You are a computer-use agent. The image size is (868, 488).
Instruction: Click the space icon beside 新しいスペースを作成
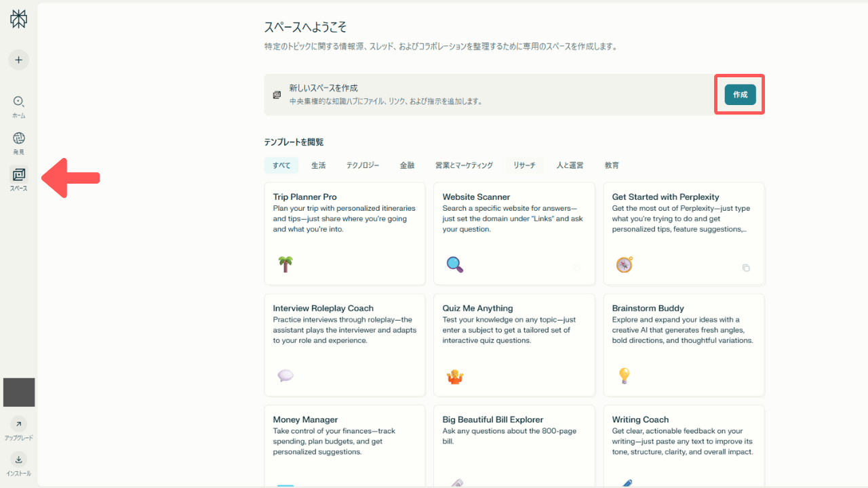coord(277,95)
